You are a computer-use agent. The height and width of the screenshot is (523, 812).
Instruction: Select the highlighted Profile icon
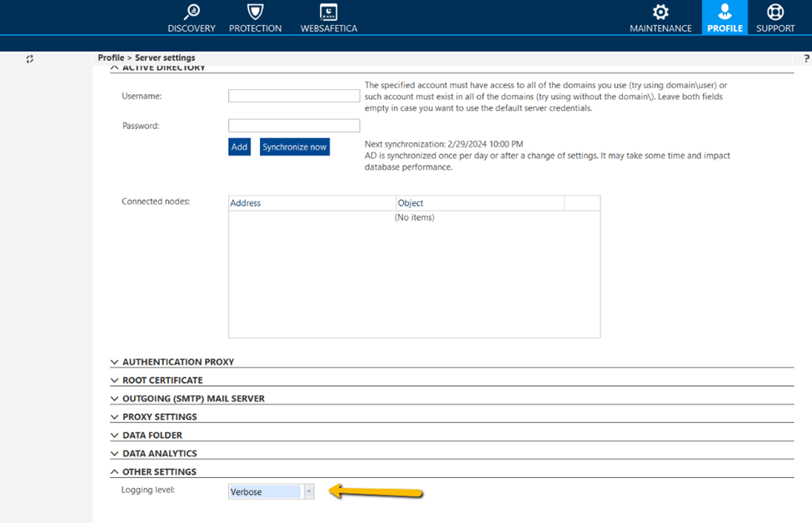[x=725, y=17]
